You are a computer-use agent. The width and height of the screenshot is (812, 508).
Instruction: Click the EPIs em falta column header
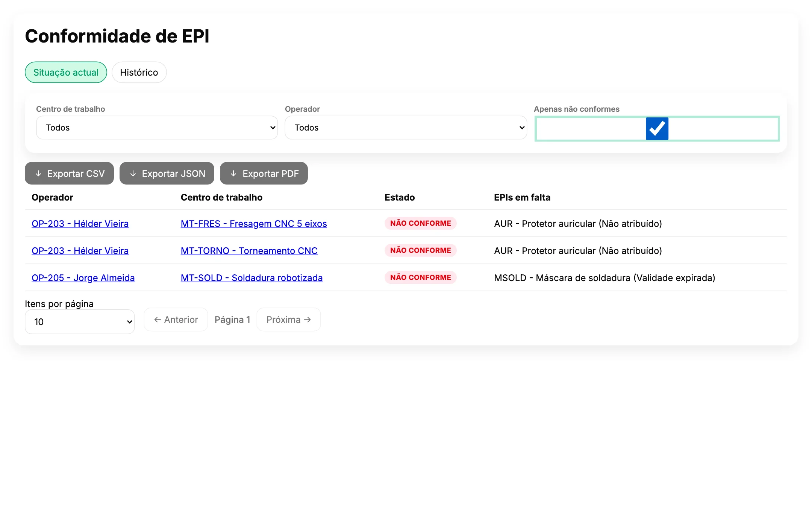click(522, 197)
